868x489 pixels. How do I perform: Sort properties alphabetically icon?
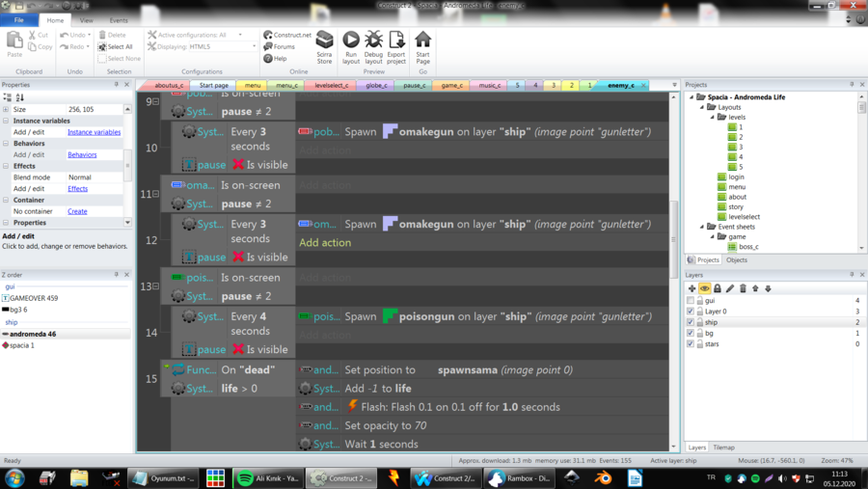point(20,97)
